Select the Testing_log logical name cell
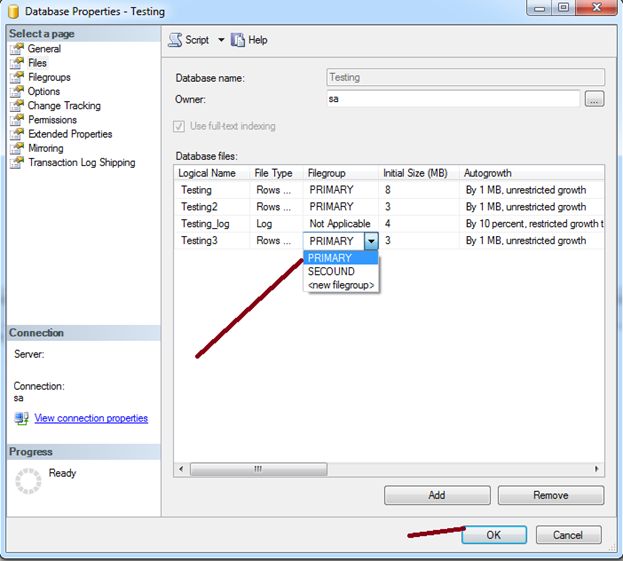The image size is (623, 561). 212,224
